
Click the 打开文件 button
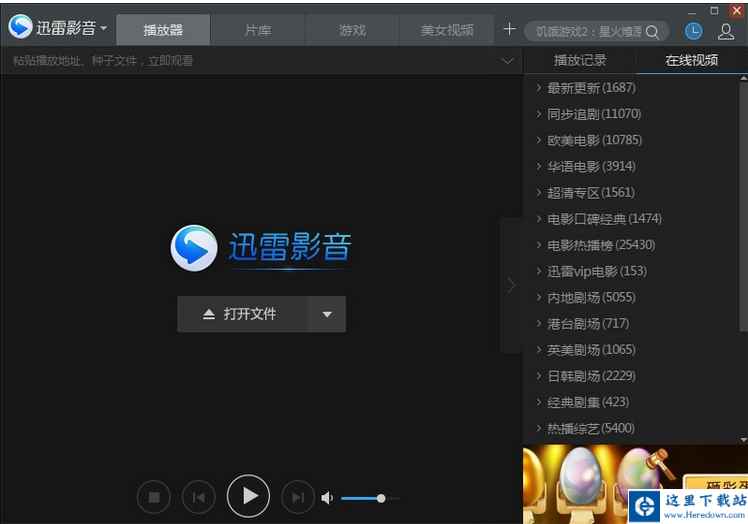tap(242, 314)
